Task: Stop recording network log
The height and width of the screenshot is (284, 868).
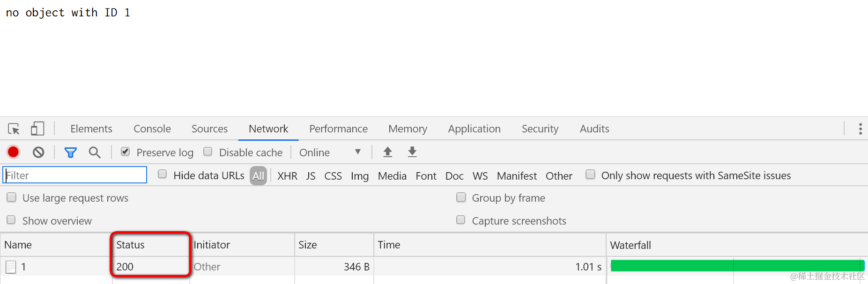Action: (x=13, y=152)
